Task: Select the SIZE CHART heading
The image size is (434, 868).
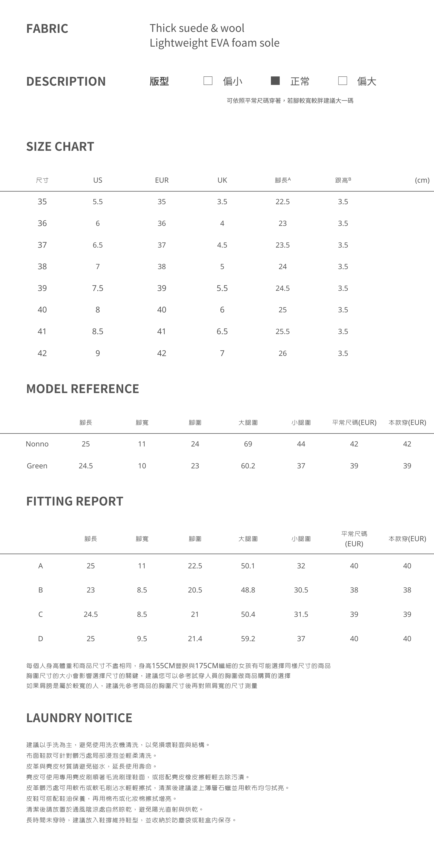Action: [60, 147]
